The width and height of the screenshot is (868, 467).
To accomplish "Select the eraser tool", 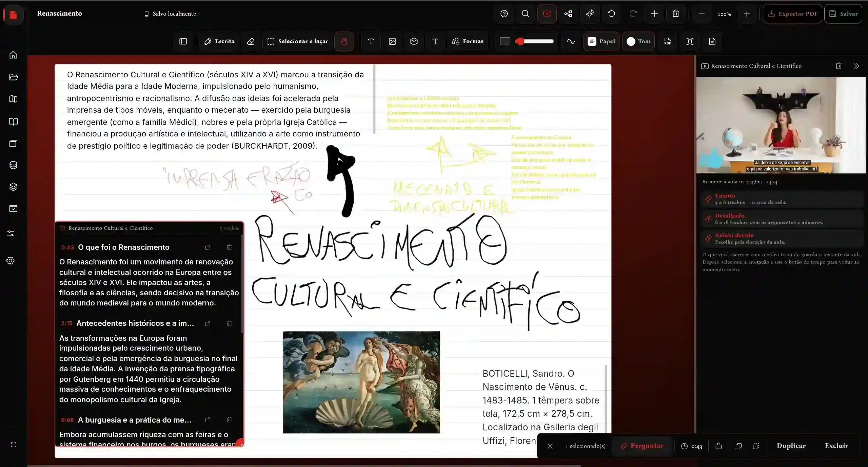I will click(x=251, y=41).
